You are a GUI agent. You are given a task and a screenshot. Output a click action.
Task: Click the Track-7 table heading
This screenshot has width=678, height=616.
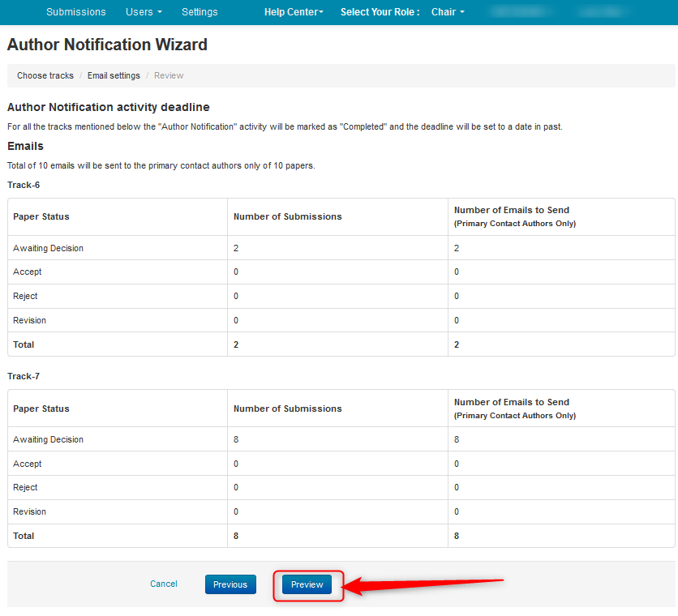point(24,376)
